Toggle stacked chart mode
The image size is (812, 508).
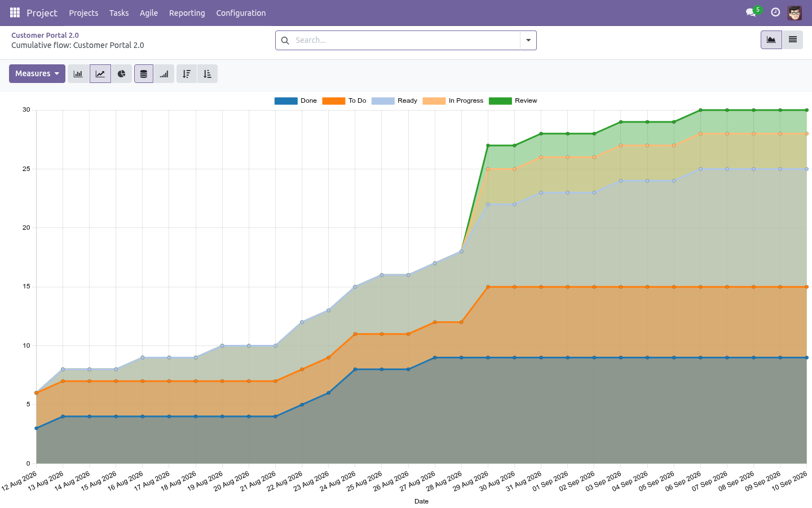(x=144, y=74)
